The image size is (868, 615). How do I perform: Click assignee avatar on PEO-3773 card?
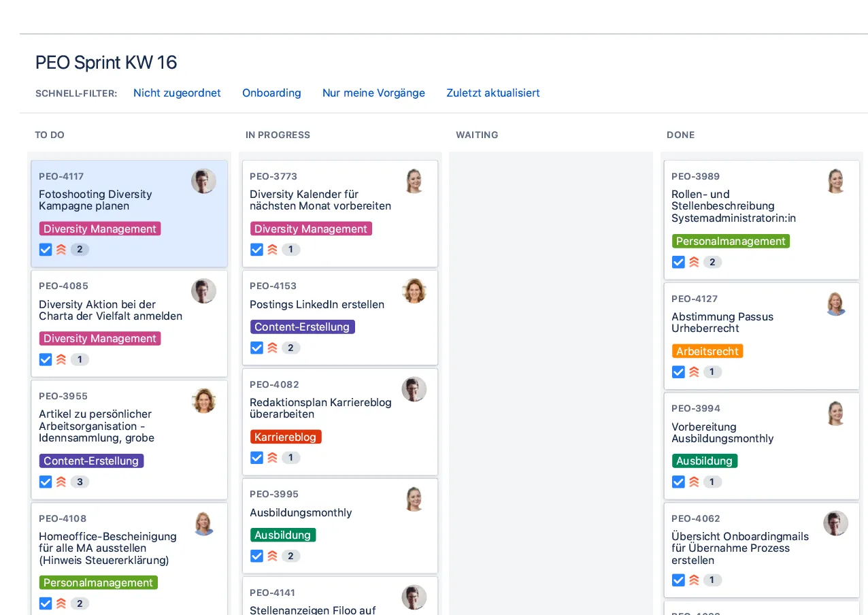coord(414,182)
